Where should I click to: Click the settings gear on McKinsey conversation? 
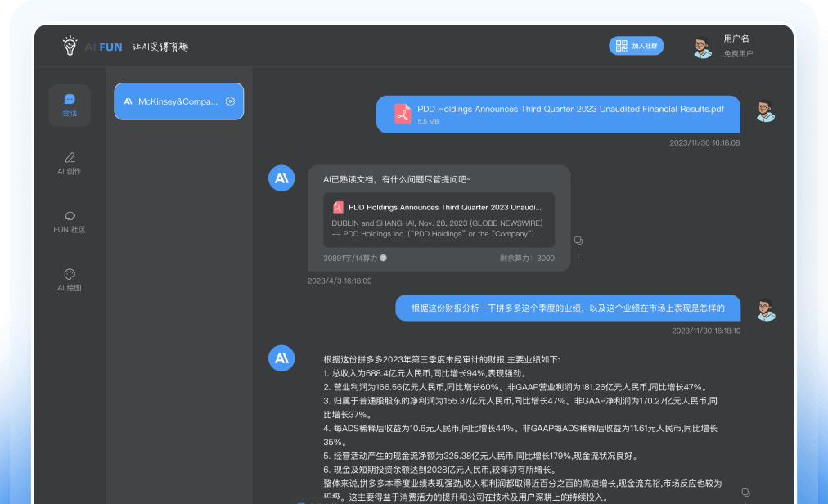pos(231,101)
